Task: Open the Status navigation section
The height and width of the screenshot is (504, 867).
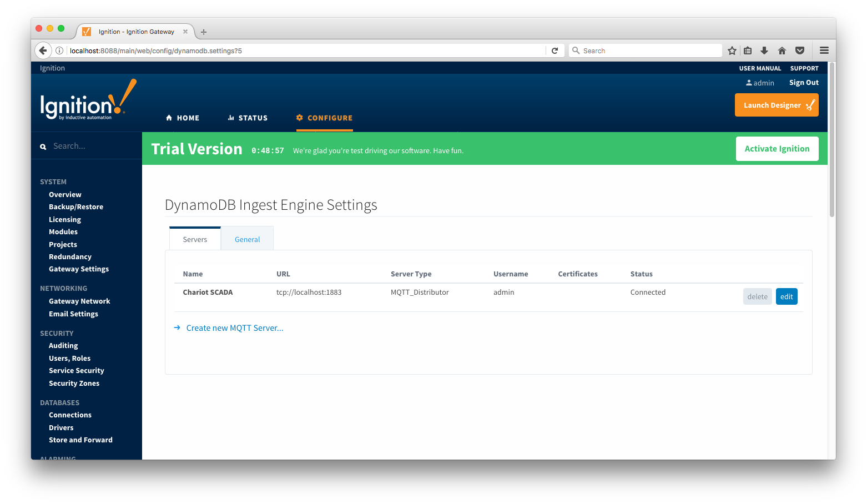Action: [248, 118]
